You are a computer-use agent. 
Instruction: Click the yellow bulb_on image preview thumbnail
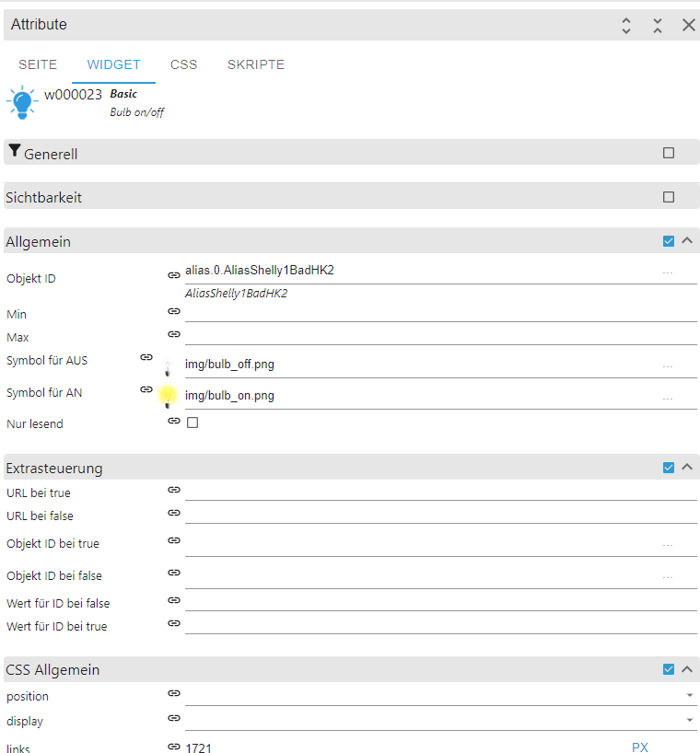[168, 397]
